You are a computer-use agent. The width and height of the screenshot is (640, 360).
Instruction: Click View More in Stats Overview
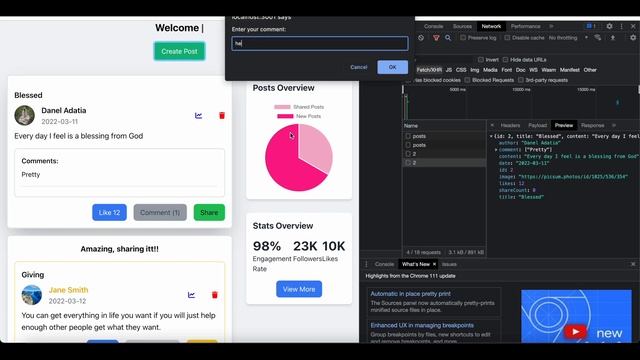click(x=299, y=289)
